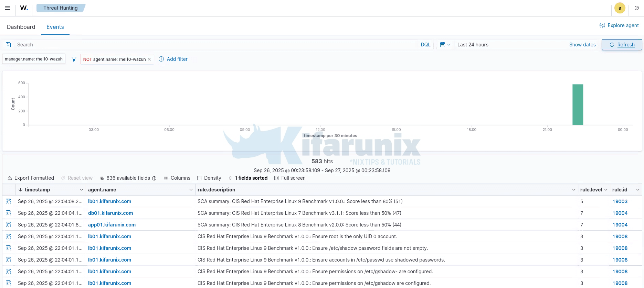
Task: Inspect the /etc/gshadow- permissions row
Action: pos(9,272)
